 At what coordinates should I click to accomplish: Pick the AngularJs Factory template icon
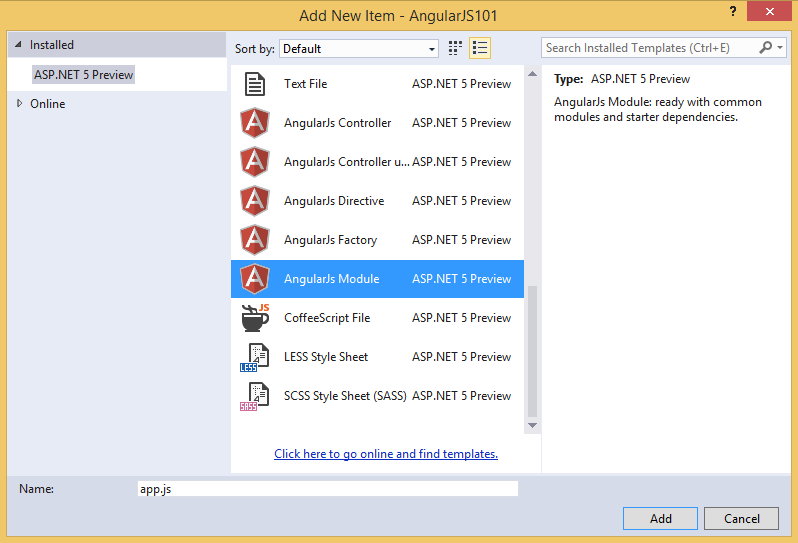click(x=254, y=240)
